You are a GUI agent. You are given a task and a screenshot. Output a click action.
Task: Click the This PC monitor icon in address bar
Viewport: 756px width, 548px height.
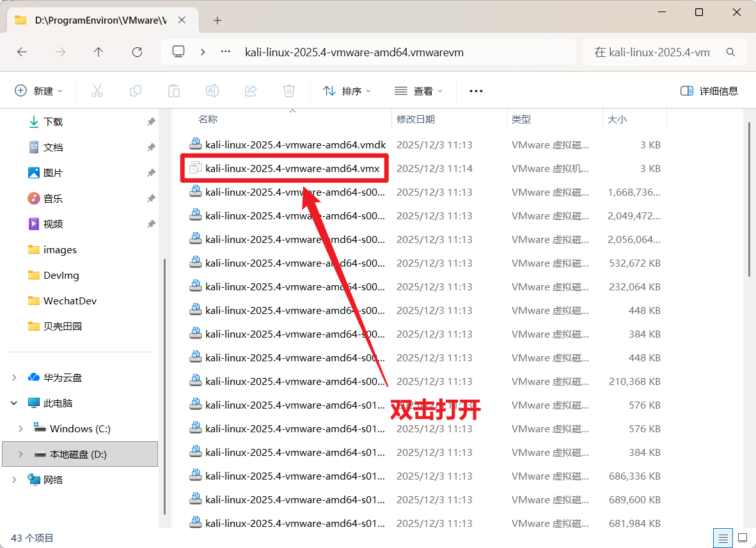(x=178, y=52)
